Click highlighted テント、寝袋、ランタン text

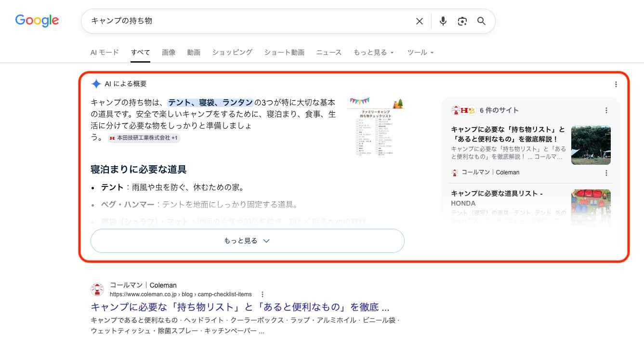(210, 102)
